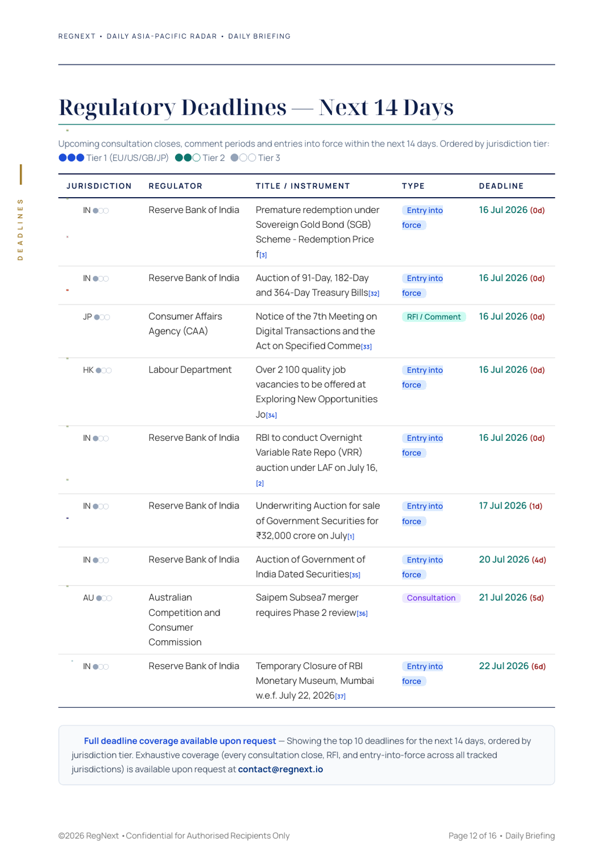Image resolution: width=614 pixels, height=868 pixels.
Task: Click the contact@regnext.io email link
Action: click(x=280, y=770)
